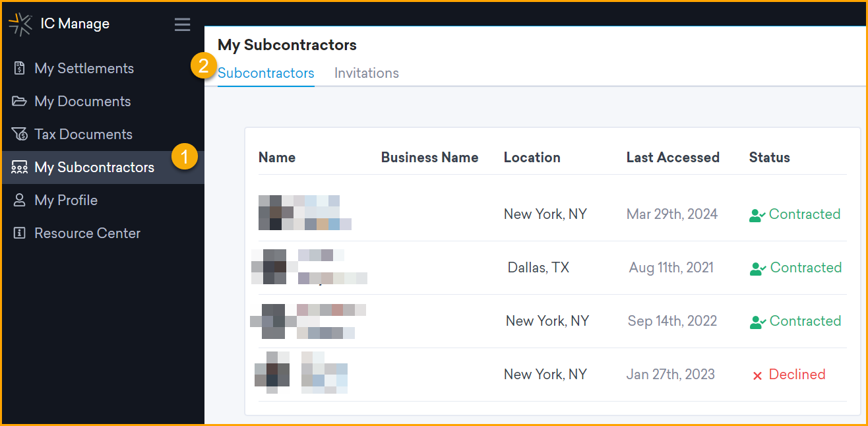Click the Declined status text
The image size is (868, 426).
point(797,375)
